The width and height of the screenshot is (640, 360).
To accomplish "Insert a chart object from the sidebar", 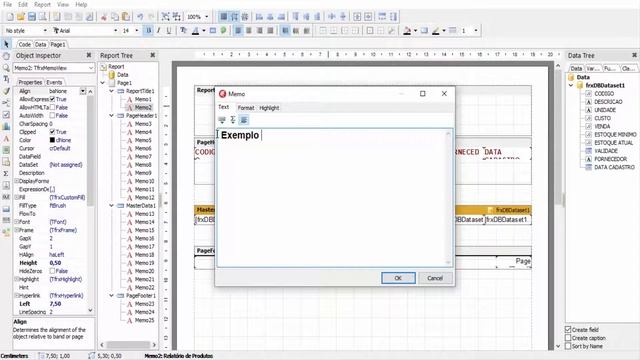I will (6, 127).
